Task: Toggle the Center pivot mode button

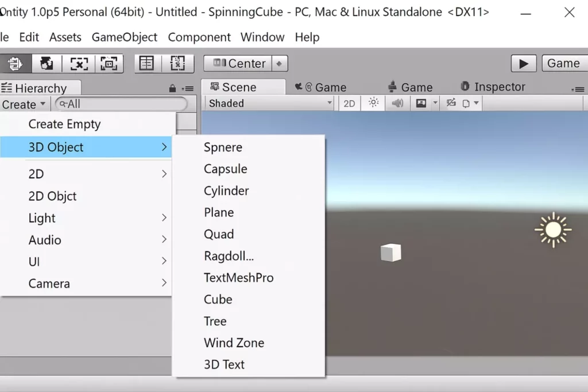Action: pos(239,63)
